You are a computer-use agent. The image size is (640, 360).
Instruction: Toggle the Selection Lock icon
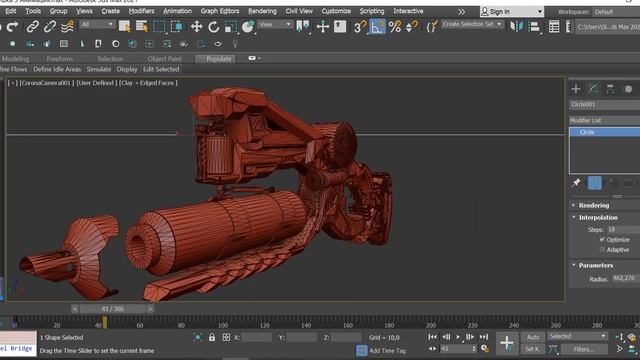click(x=212, y=338)
